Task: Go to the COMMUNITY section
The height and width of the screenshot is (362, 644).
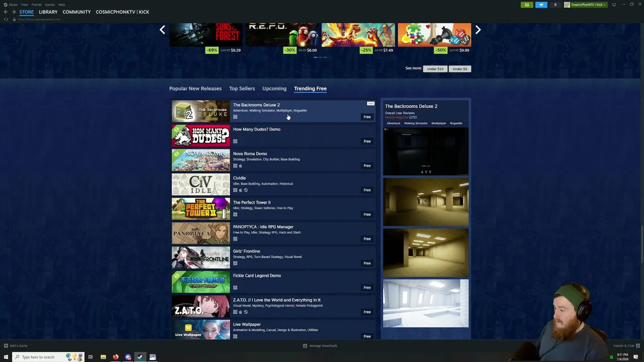Action: [76, 12]
